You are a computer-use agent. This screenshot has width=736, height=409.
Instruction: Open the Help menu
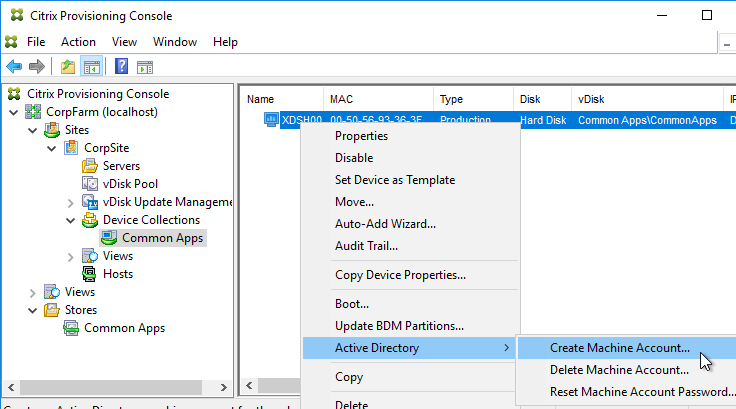click(x=225, y=42)
